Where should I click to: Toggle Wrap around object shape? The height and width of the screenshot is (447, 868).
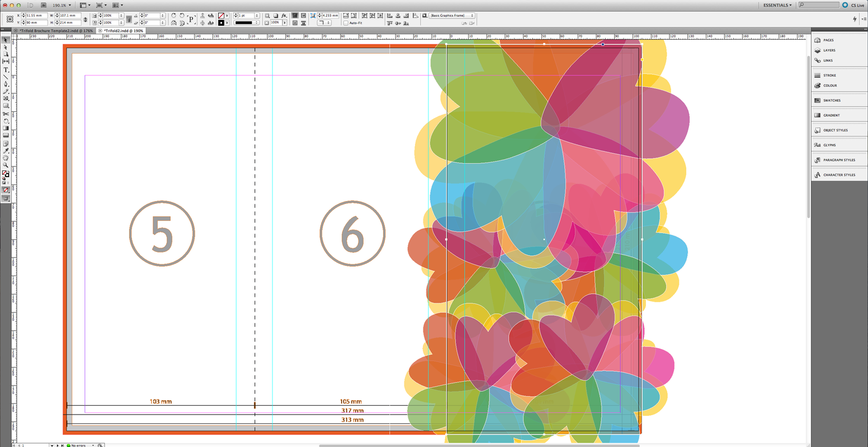(x=295, y=23)
